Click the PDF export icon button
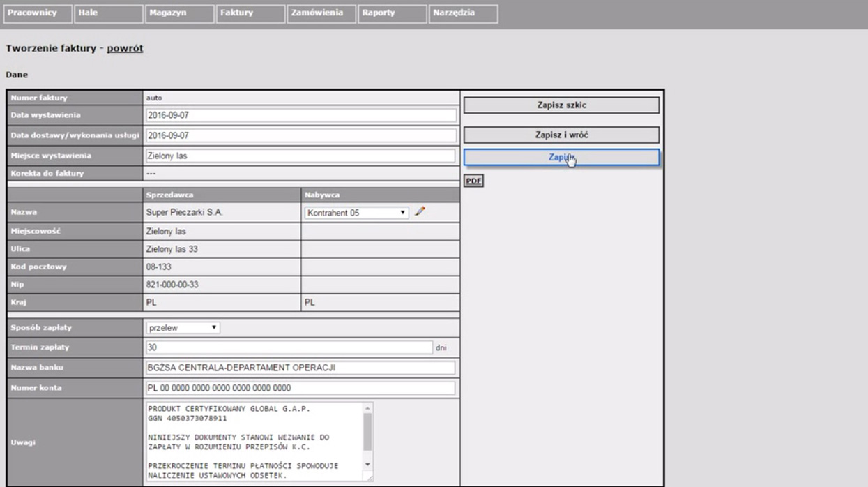This screenshot has height=487, width=868. [473, 181]
